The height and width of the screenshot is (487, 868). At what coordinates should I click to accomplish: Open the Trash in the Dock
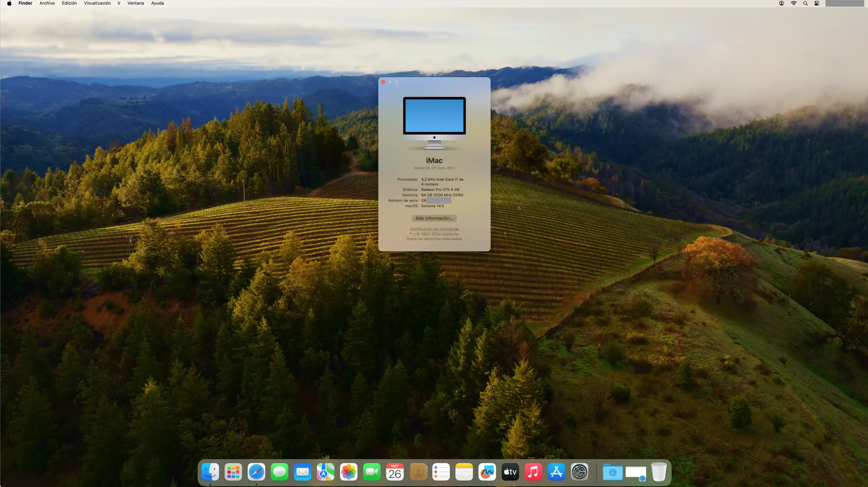tap(659, 472)
